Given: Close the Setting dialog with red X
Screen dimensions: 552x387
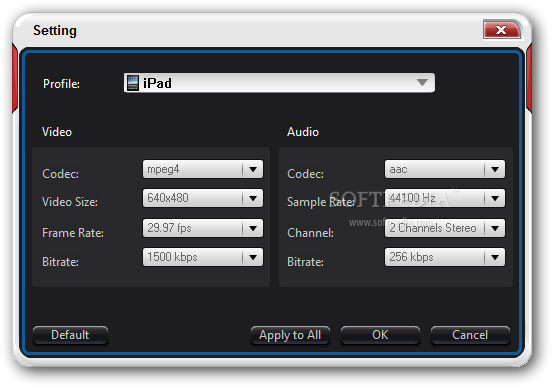Looking at the screenshot, I should (x=502, y=30).
